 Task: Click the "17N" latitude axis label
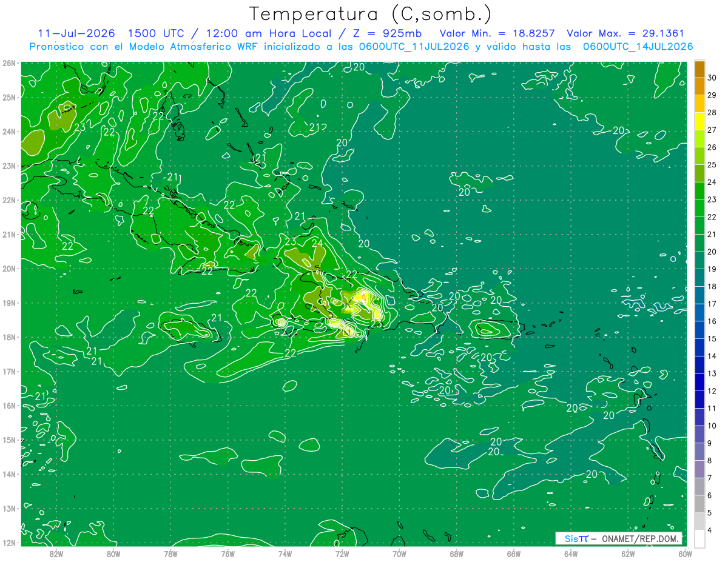9,371
